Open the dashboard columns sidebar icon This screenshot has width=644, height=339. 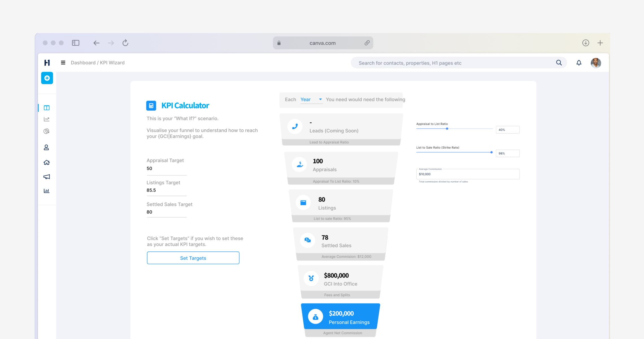pyautogui.click(x=47, y=108)
